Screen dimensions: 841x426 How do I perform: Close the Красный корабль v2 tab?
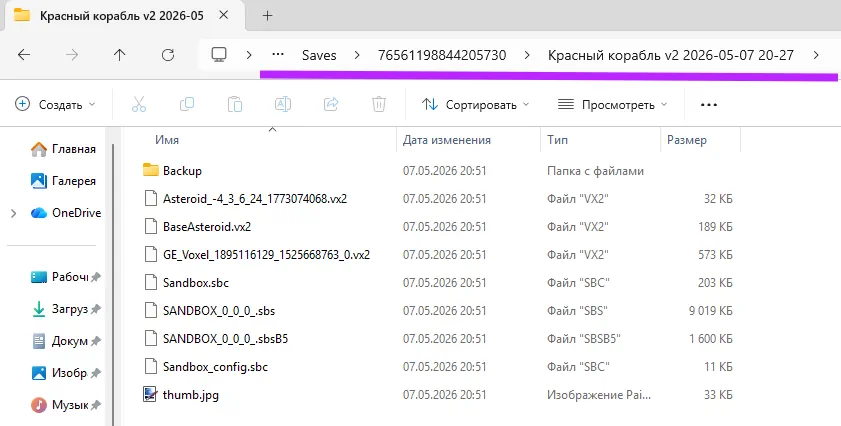224,15
